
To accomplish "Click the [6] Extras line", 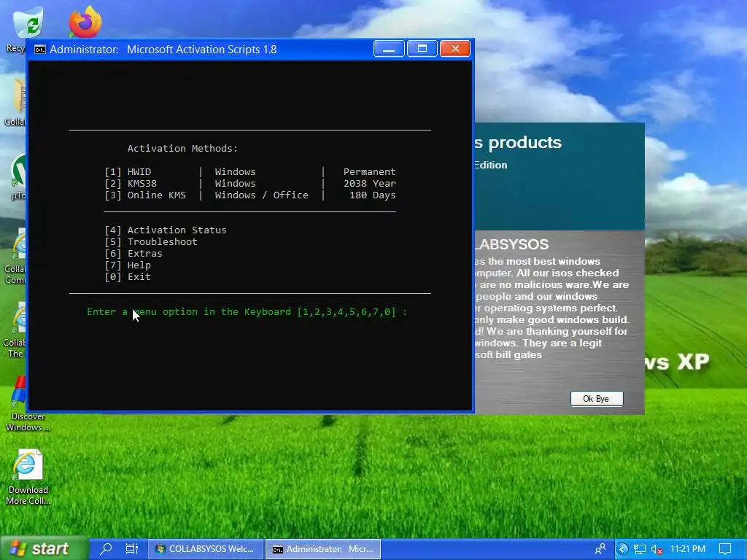I will click(x=133, y=253).
